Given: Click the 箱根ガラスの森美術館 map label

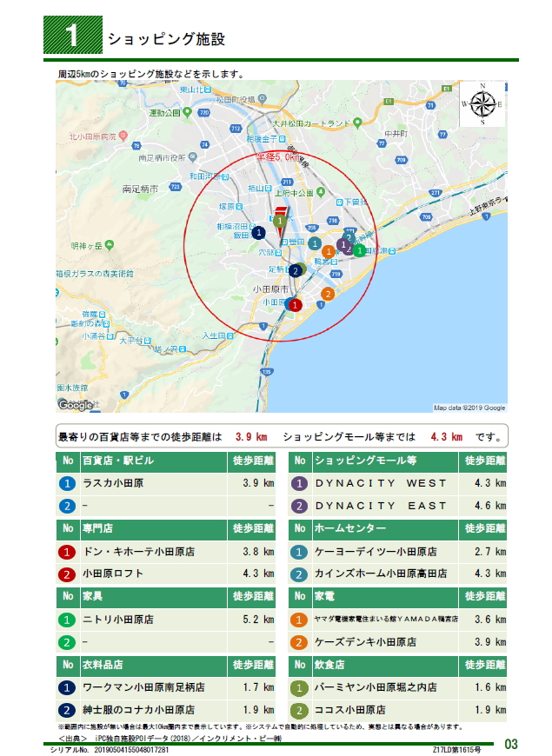Looking at the screenshot, I should pyautogui.click(x=95, y=274).
